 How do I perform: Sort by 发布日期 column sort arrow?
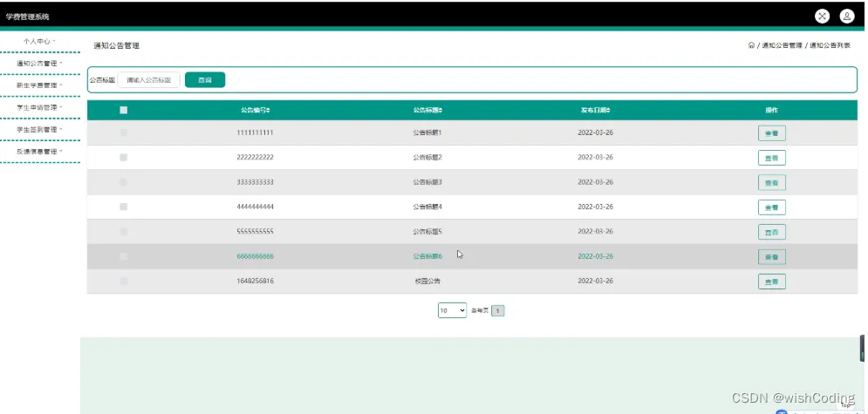point(608,111)
